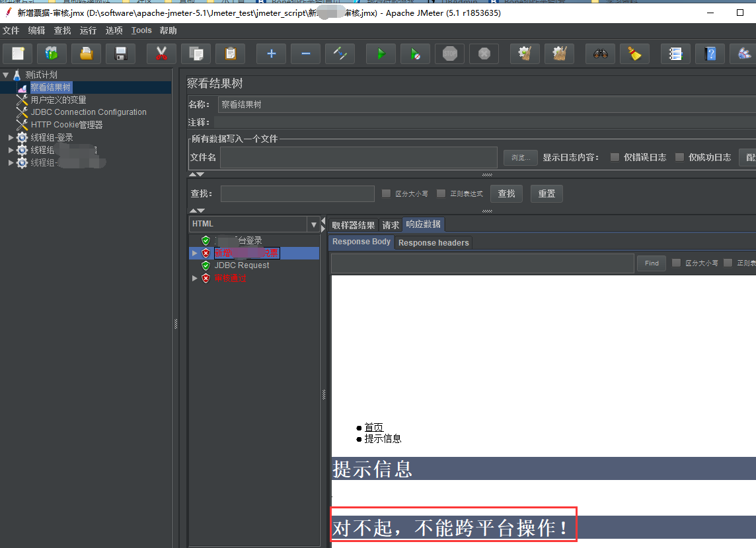Expand the red 新增 sampler result
Image resolution: width=756 pixels, height=548 pixels.
pyautogui.click(x=194, y=253)
